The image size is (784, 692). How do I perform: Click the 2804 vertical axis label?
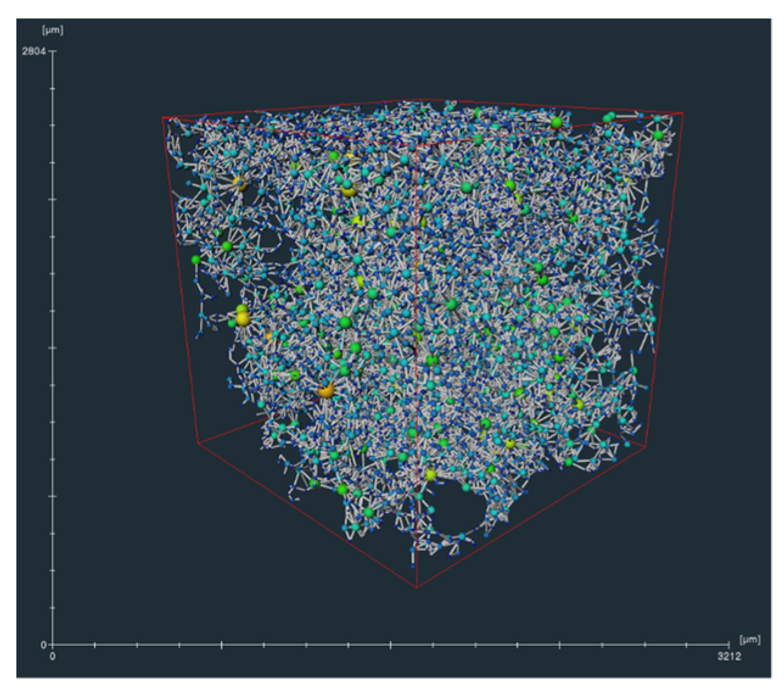tap(34, 51)
